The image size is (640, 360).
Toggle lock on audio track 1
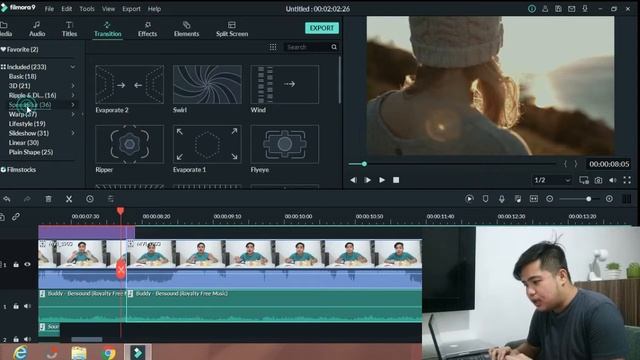point(16,306)
